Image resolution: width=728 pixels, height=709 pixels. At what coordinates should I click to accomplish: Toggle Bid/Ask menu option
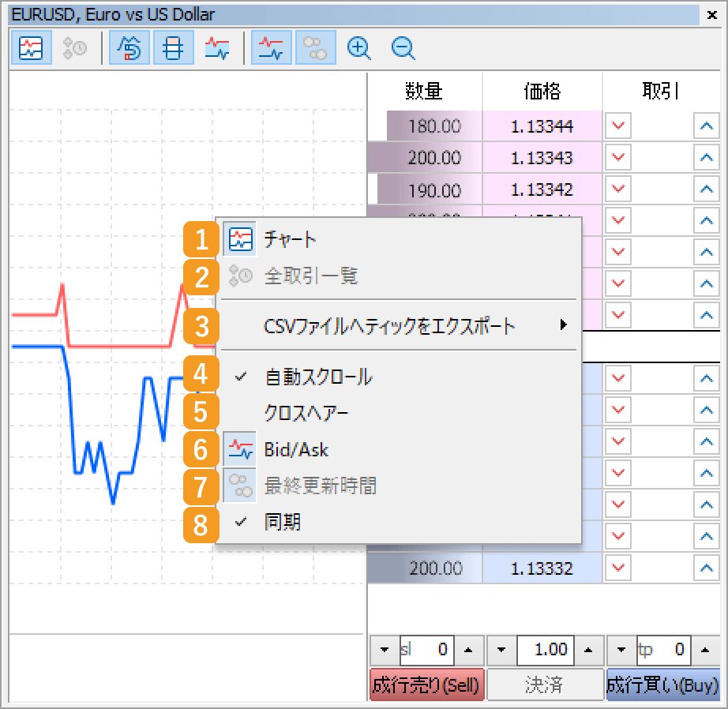[400, 449]
